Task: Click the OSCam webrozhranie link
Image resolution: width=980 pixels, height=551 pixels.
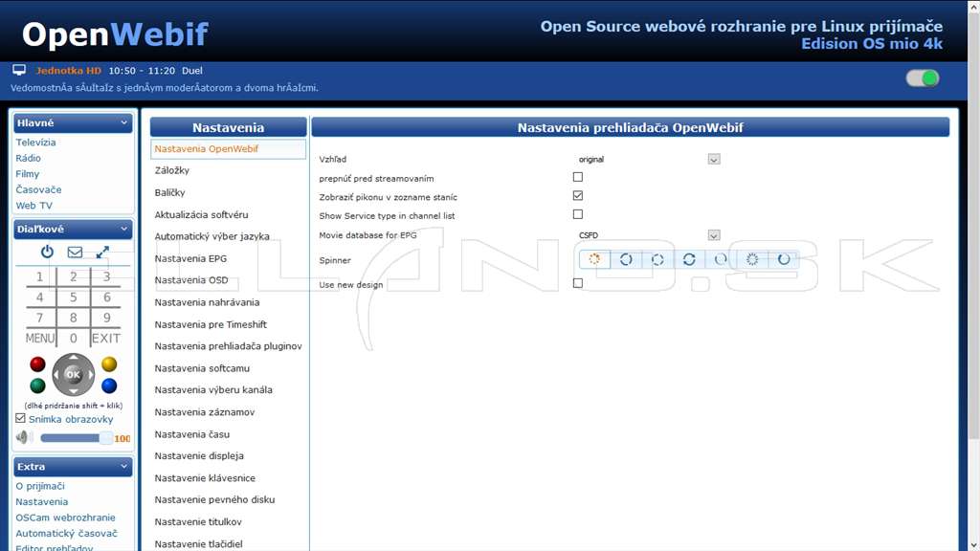Action: (66, 518)
